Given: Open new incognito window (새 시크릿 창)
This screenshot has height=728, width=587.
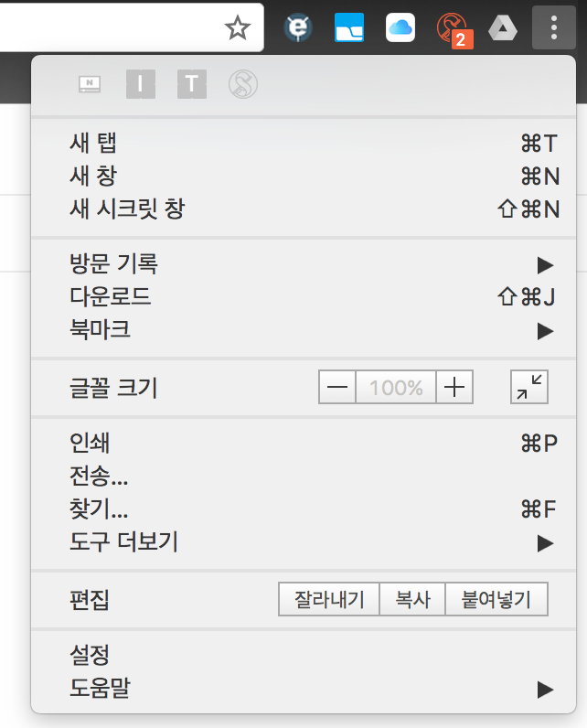Looking at the screenshot, I should click(304, 209).
